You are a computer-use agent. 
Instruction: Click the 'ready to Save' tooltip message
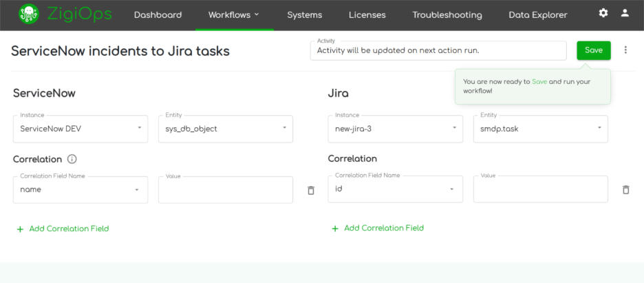click(527, 86)
